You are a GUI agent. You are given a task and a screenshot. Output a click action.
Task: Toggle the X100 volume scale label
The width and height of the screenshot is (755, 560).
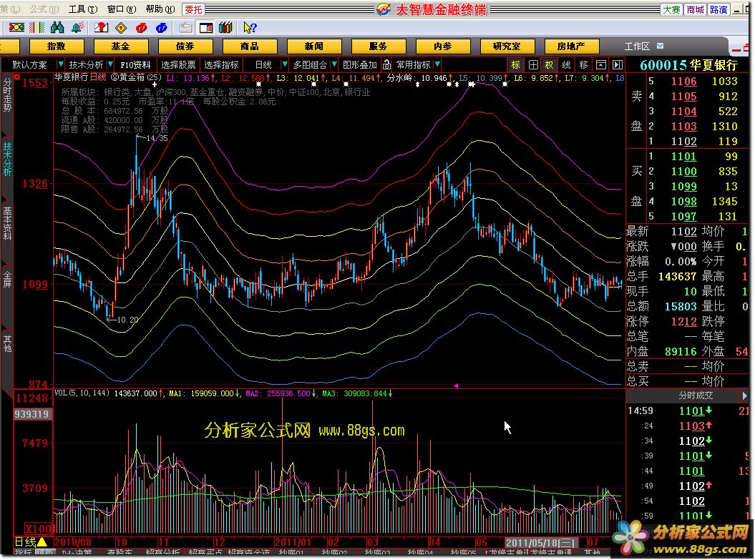[x=38, y=528]
